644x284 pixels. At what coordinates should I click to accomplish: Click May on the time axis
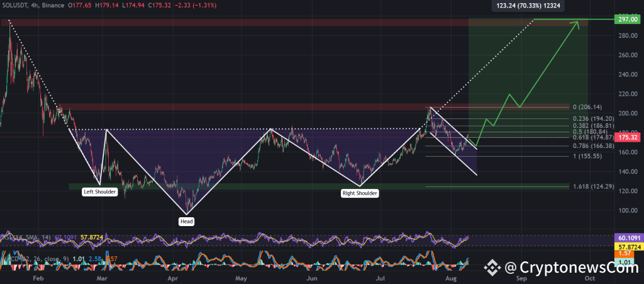coord(241,278)
